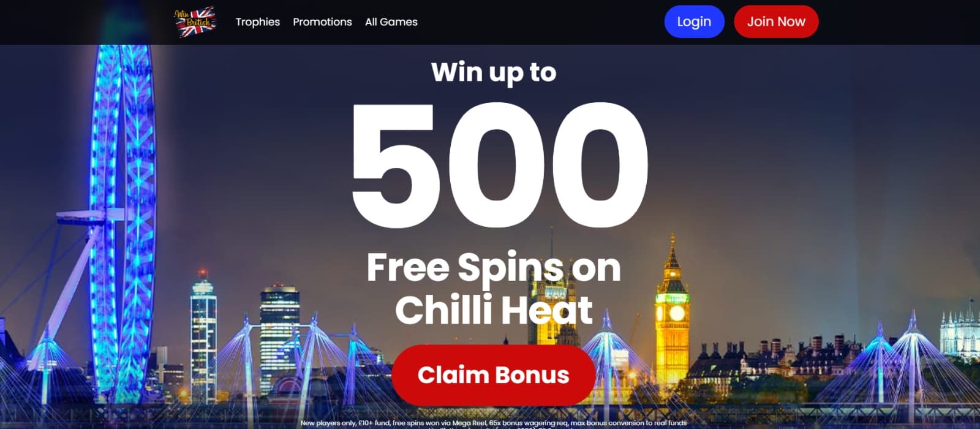
Task: Click the tall lit skyscraper beside London Eye
Action: 203,337
